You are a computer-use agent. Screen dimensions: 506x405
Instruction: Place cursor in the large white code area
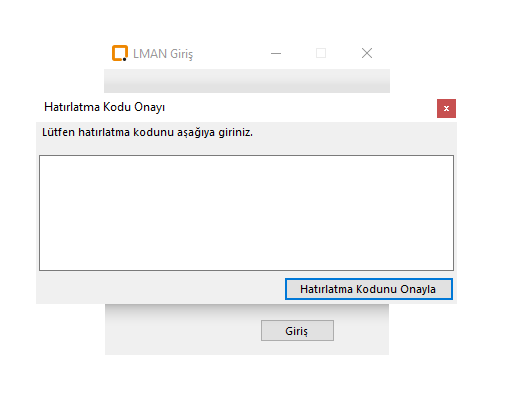point(246,213)
